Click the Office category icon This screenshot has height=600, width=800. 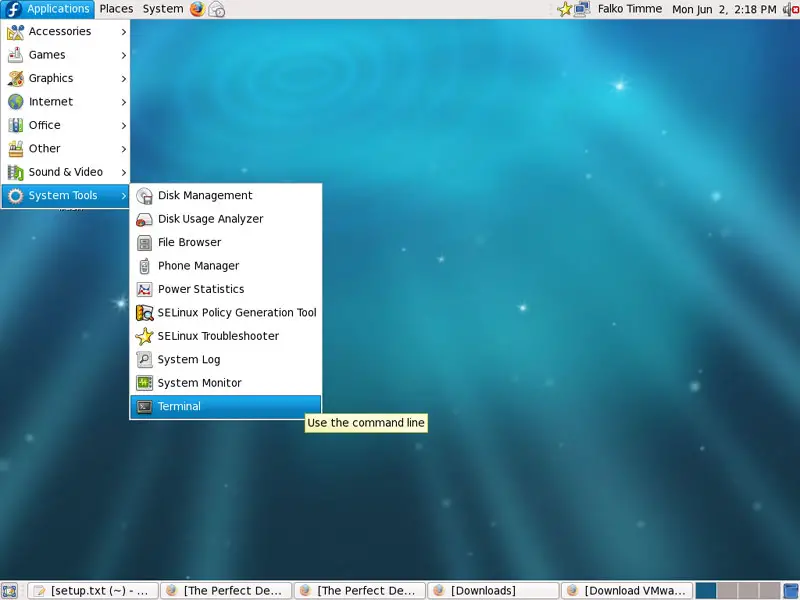coord(15,126)
